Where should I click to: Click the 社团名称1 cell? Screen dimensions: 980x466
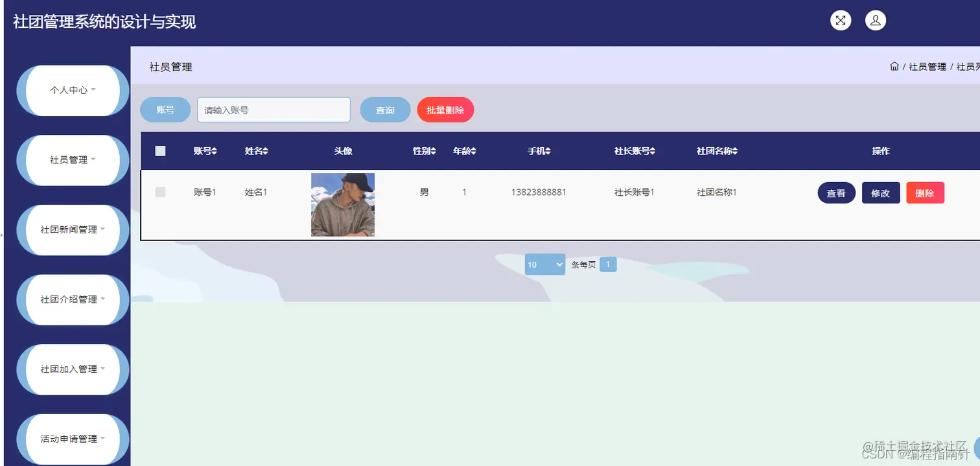pyautogui.click(x=717, y=192)
